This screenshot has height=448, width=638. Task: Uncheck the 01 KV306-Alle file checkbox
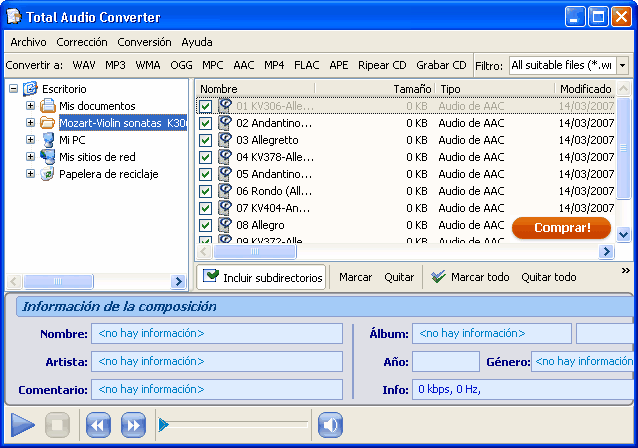click(205, 107)
